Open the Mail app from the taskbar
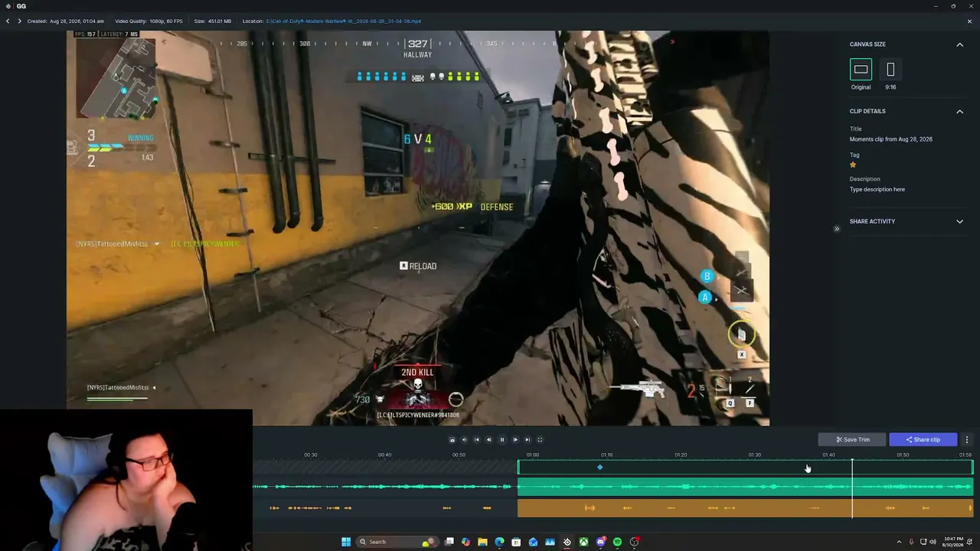The height and width of the screenshot is (551, 980). (533, 542)
